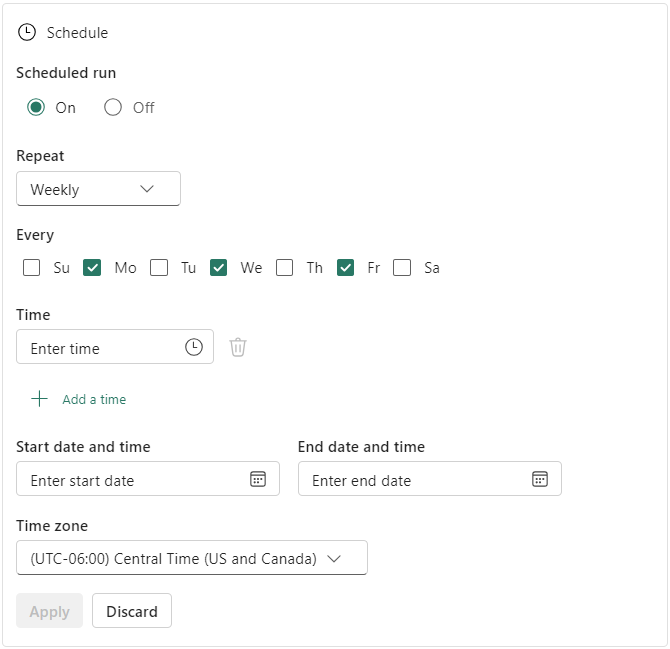Open the Repeat Weekly dropdown

point(98,189)
